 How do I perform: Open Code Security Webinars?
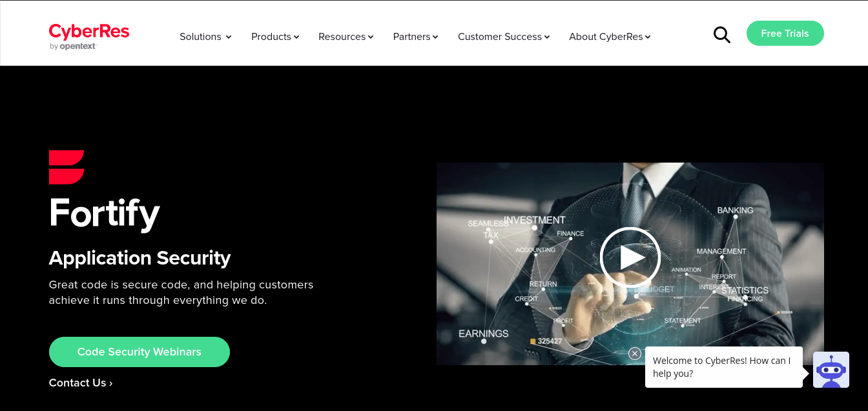pyautogui.click(x=139, y=352)
